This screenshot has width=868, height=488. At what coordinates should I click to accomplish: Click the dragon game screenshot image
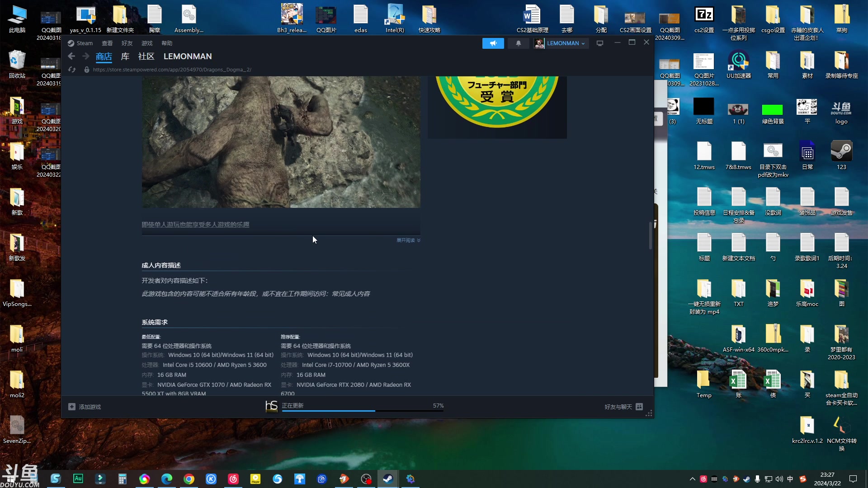(x=281, y=142)
